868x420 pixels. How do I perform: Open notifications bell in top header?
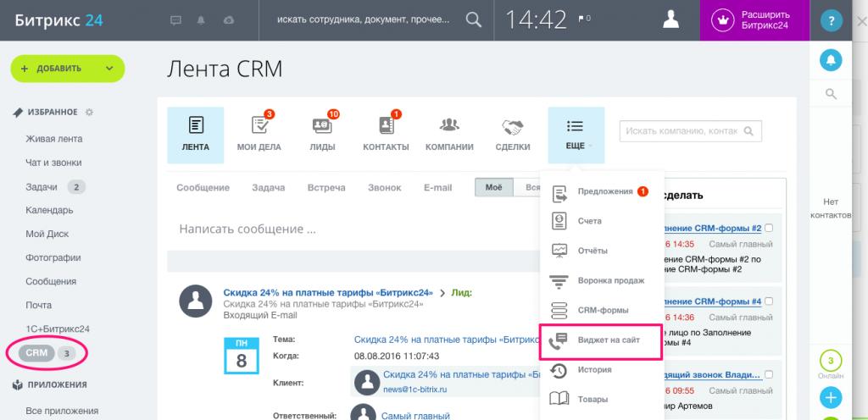click(202, 19)
